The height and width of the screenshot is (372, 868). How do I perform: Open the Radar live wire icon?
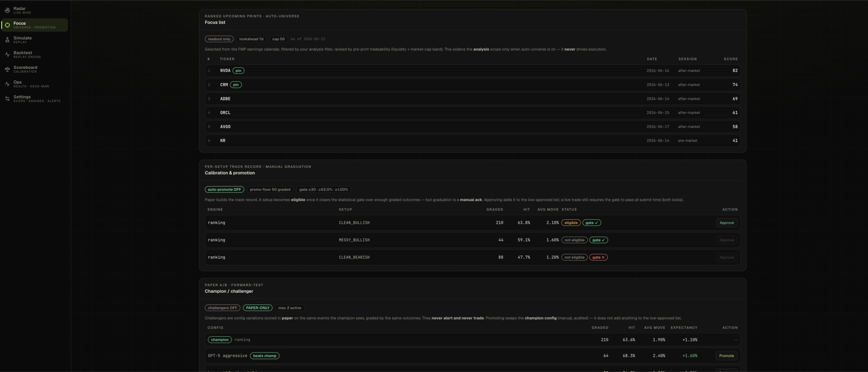click(x=8, y=10)
